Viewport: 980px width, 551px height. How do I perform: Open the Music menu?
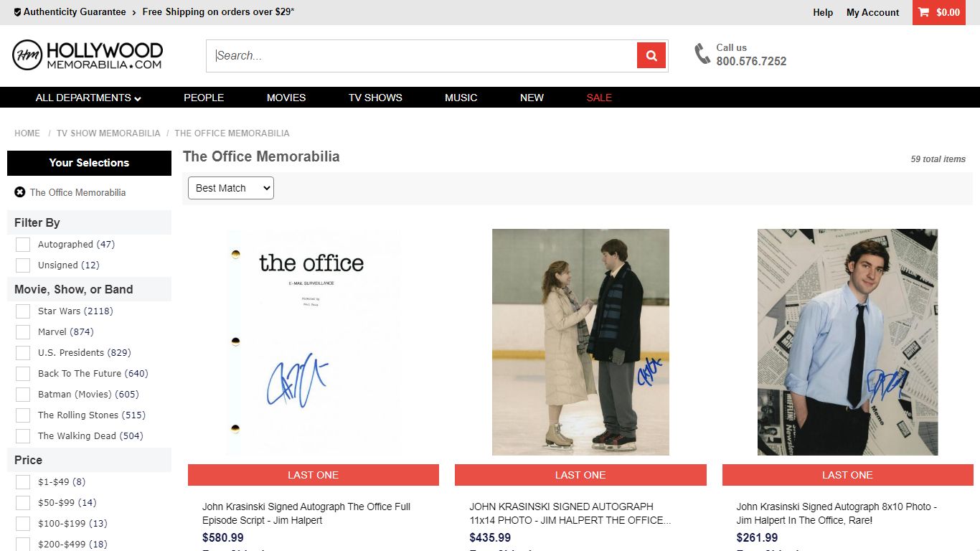(x=461, y=98)
